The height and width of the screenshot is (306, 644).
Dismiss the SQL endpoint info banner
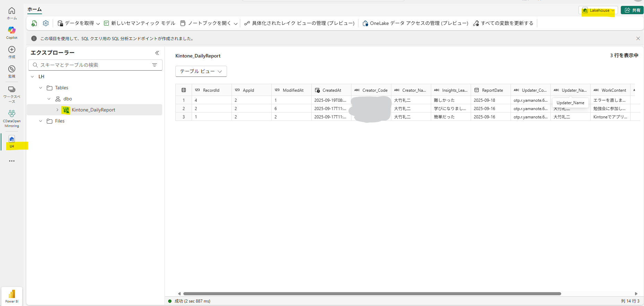click(638, 38)
